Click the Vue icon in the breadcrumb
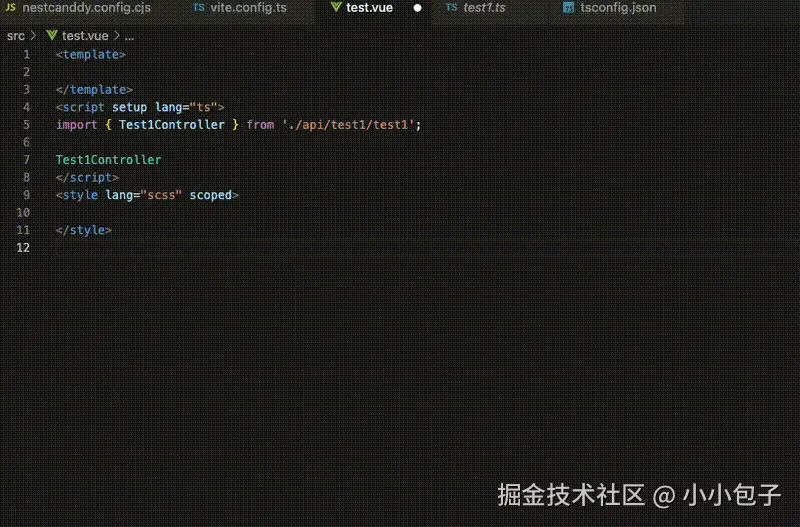The height and width of the screenshot is (527, 800). 52,36
